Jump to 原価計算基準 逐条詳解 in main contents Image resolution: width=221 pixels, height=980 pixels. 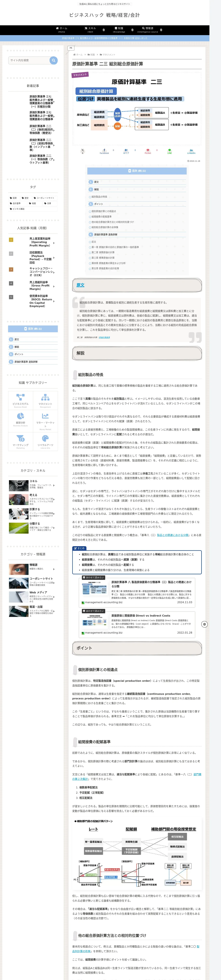tap(106, 235)
